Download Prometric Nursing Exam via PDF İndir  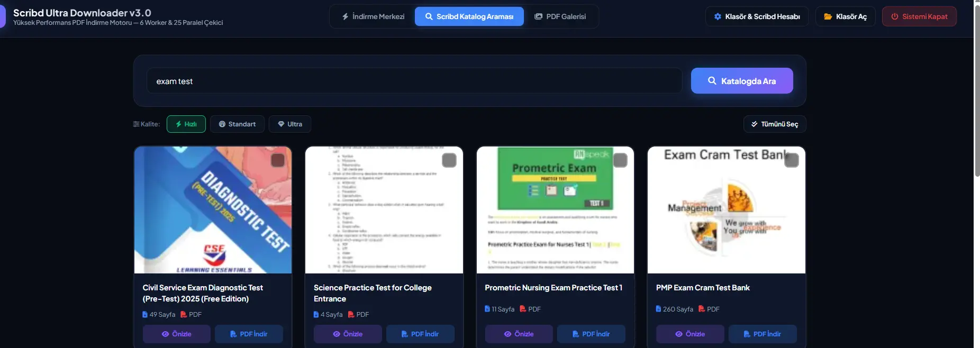pos(591,334)
